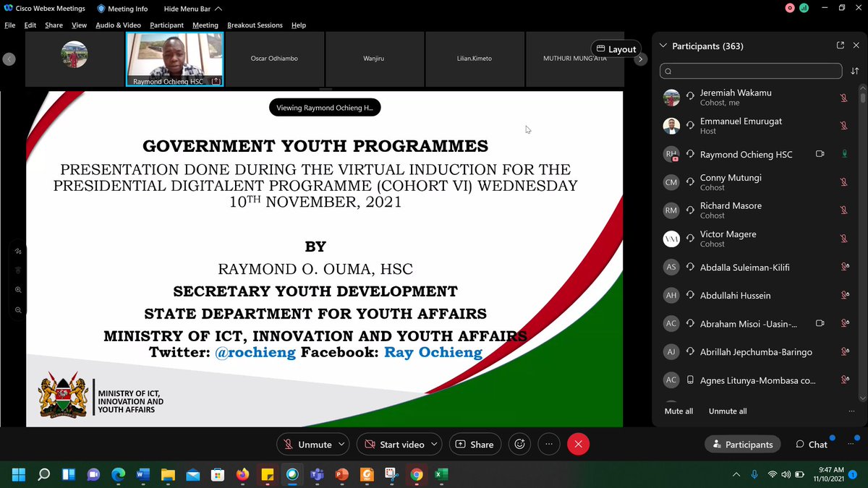Toggle Jeremiah Wakamu's microphone

point(843,98)
